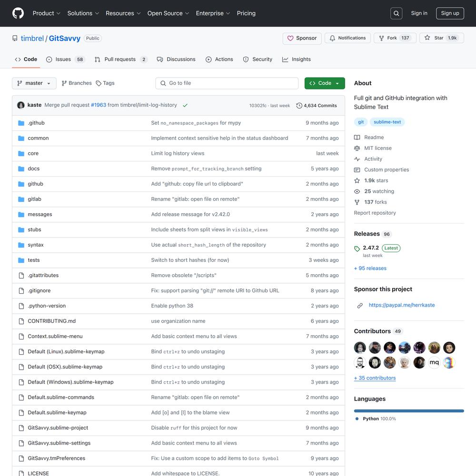Click the docs folder icon
Screen dimensions: 476x476
21,169
